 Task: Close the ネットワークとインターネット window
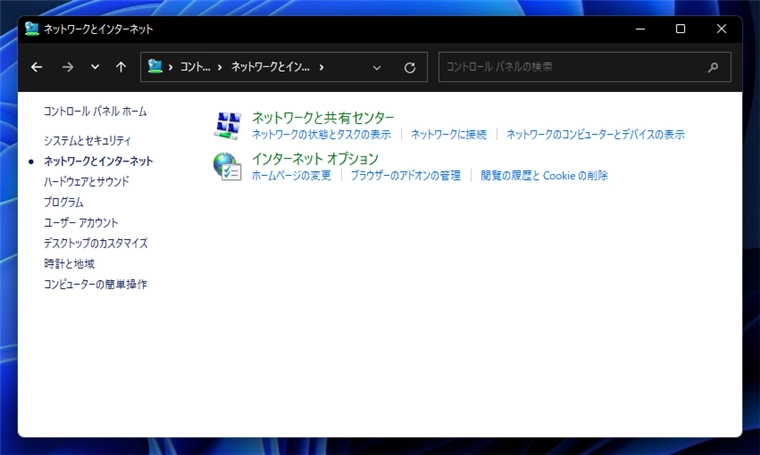coord(721,29)
